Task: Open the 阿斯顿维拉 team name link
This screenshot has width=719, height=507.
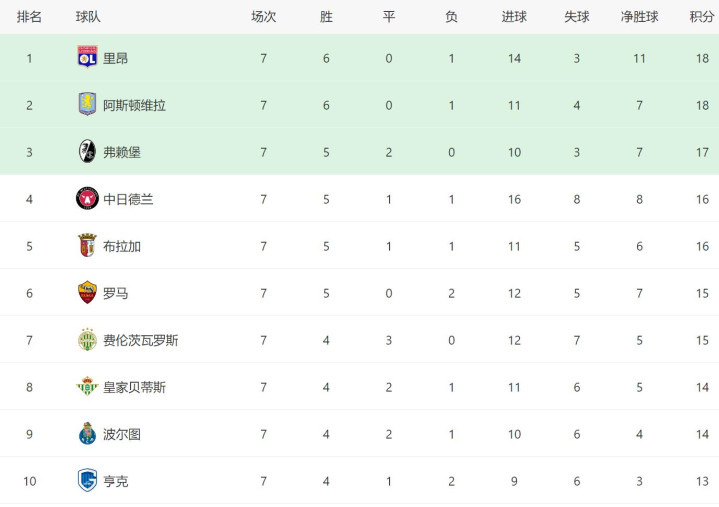Action: [x=134, y=105]
